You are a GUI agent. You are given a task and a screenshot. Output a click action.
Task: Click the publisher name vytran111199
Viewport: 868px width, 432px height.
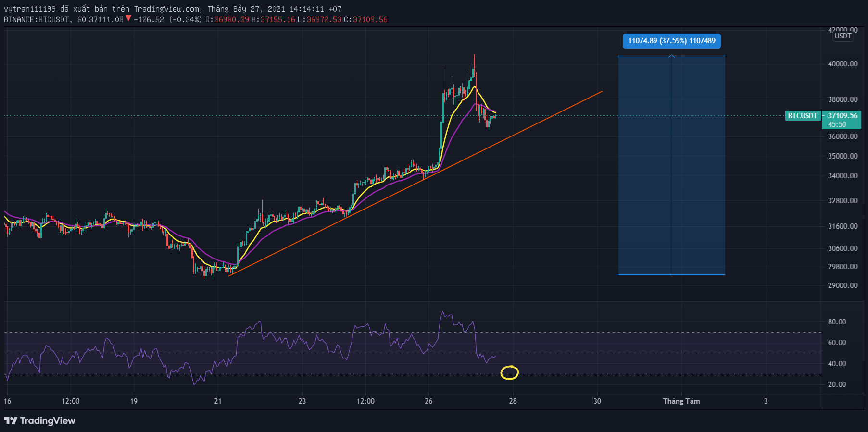click(30, 9)
